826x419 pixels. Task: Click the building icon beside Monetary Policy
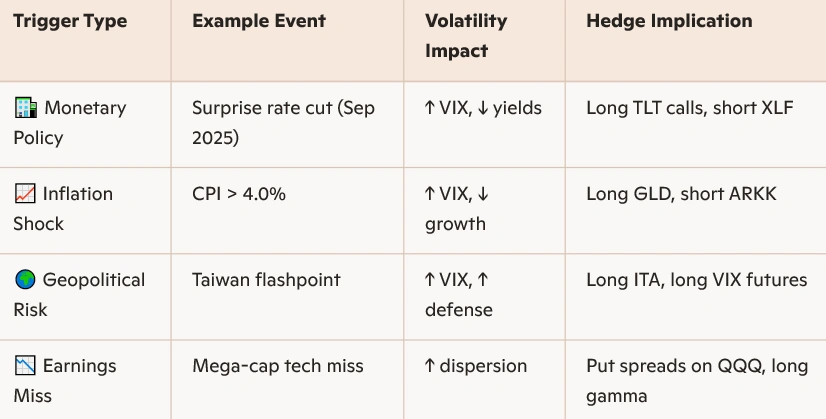[25, 108]
